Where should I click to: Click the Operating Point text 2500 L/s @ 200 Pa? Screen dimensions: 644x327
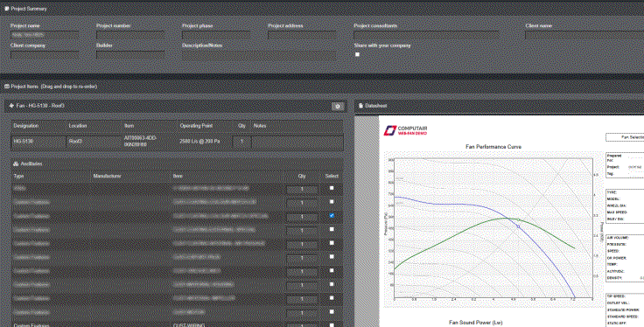(x=199, y=141)
